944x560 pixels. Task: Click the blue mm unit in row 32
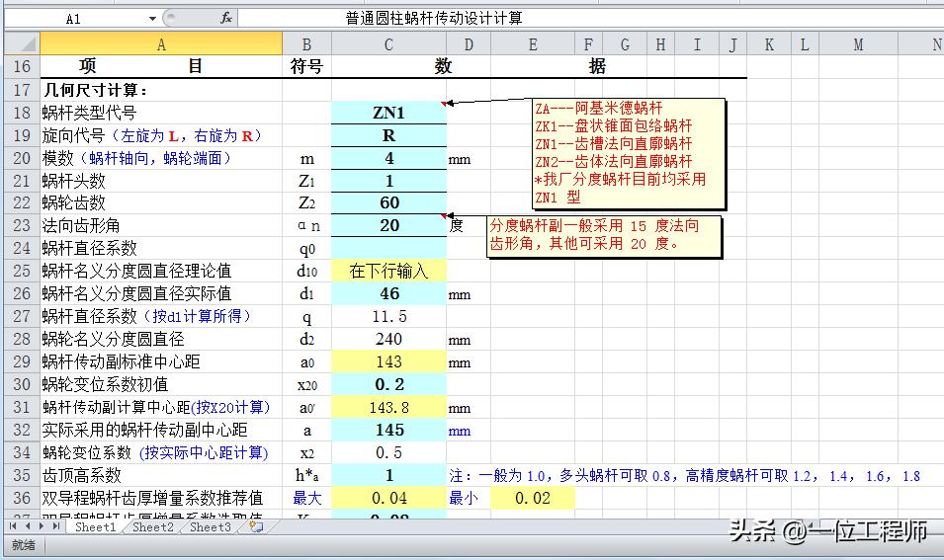[460, 431]
